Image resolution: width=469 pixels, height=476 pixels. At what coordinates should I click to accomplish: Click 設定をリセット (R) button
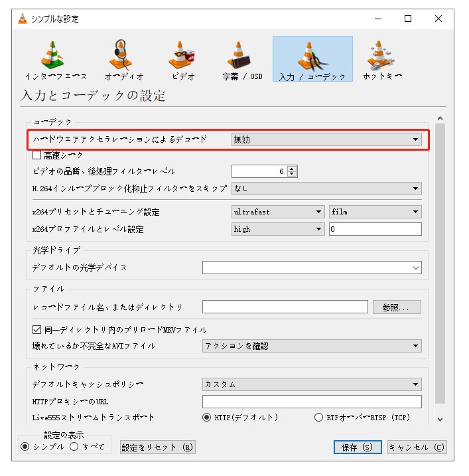[x=158, y=447]
